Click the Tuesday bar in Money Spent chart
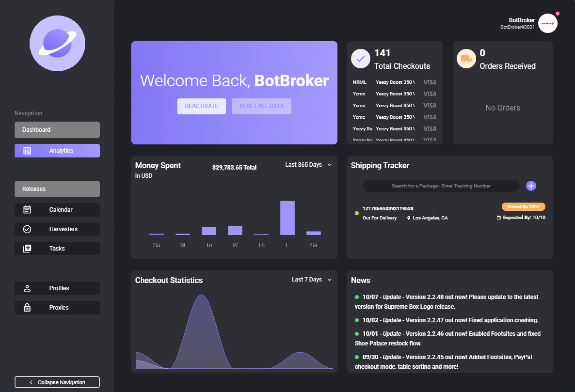The height and width of the screenshot is (392, 575). point(209,231)
